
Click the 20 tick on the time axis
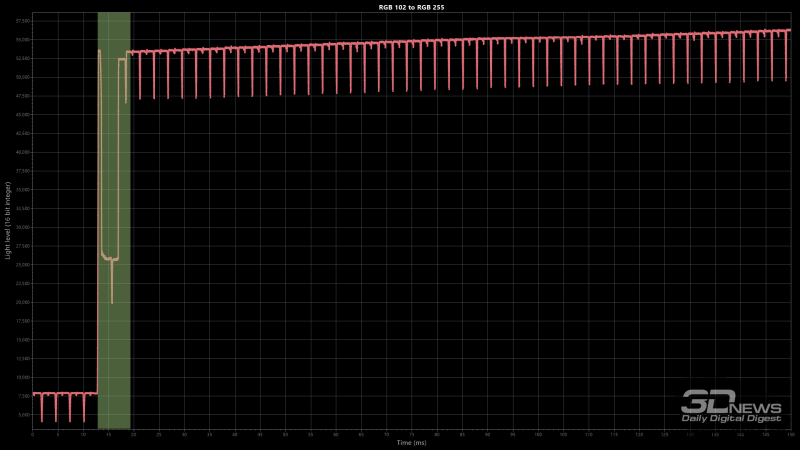134,435
